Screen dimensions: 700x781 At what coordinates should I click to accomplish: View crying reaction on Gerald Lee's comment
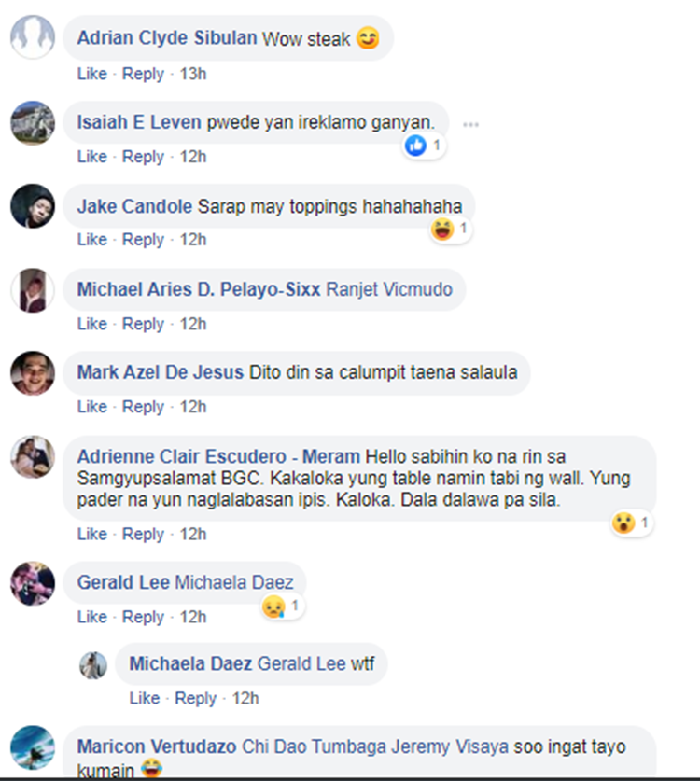283,607
